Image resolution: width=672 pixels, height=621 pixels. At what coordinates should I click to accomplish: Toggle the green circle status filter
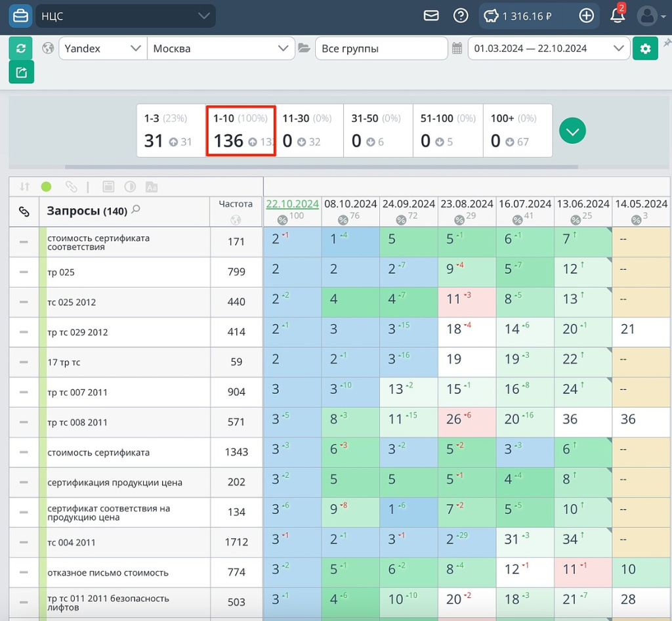point(46,187)
